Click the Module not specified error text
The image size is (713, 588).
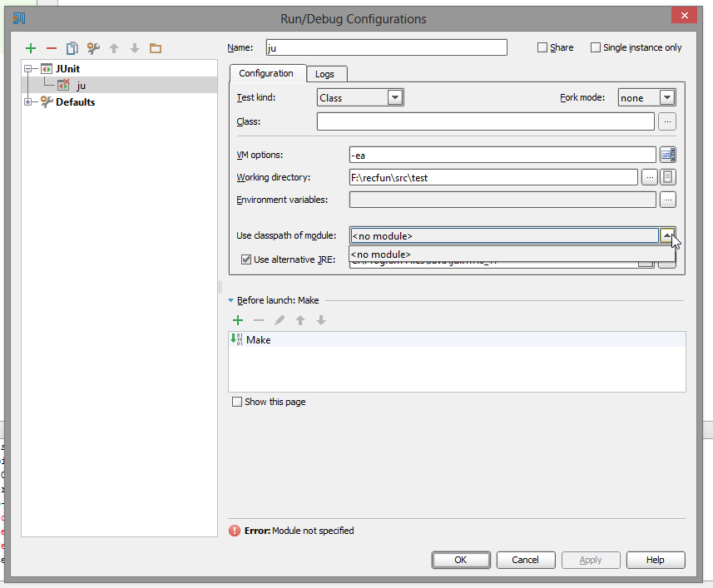pyautogui.click(x=313, y=531)
